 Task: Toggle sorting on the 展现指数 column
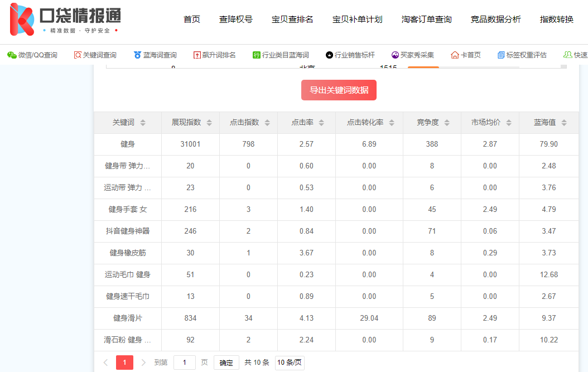tap(209, 122)
